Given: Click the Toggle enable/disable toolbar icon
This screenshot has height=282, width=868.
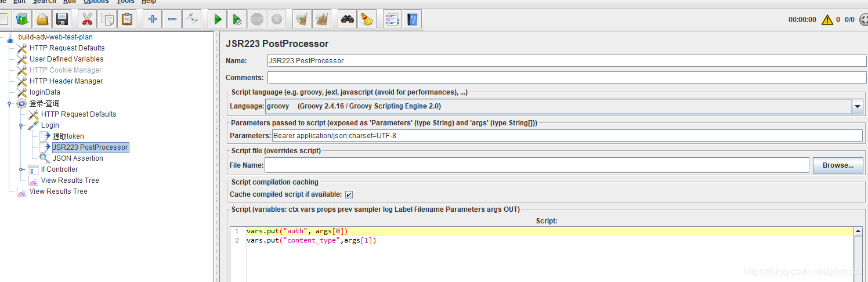Looking at the screenshot, I should click(192, 19).
